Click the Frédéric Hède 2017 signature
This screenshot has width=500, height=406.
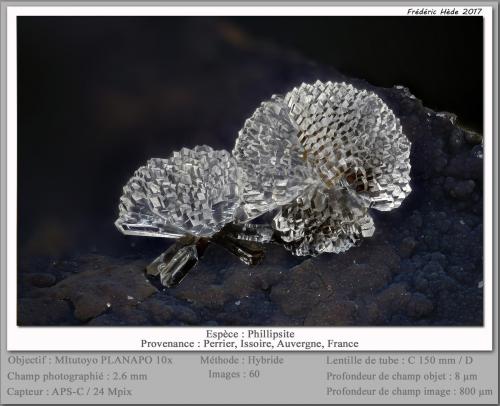[x=444, y=12]
